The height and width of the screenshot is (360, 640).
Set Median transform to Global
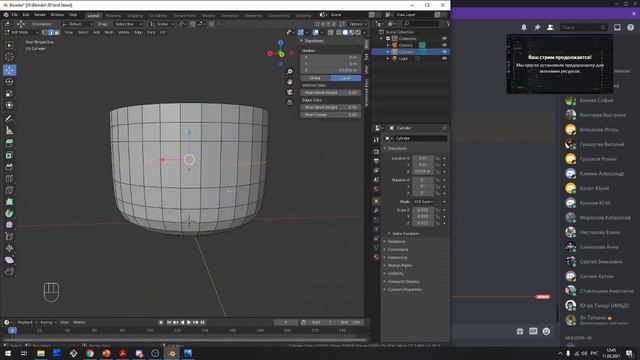click(x=315, y=78)
